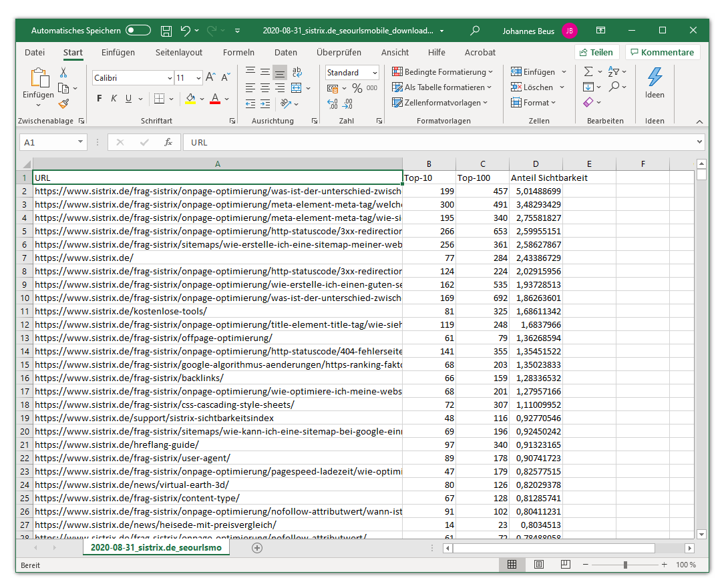Screen dimensions: 728x588
Task: Open the AutoSum sigma function
Action: (x=588, y=71)
